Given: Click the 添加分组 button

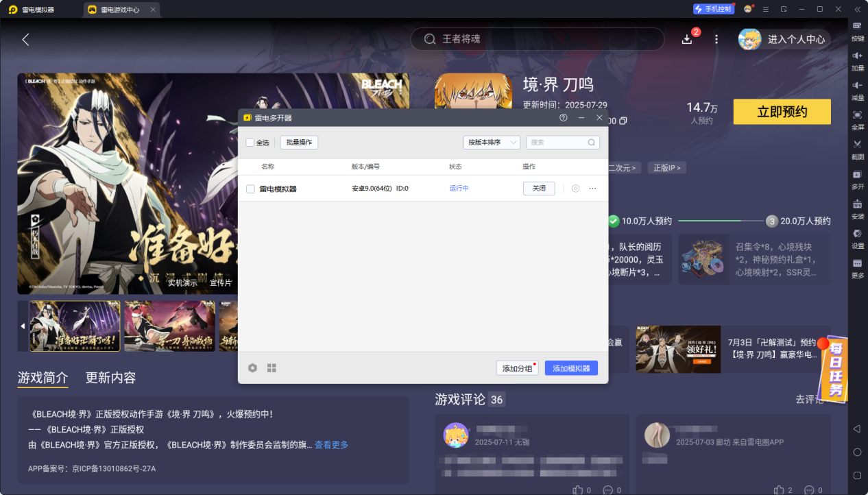Looking at the screenshot, I should [517, 368].
